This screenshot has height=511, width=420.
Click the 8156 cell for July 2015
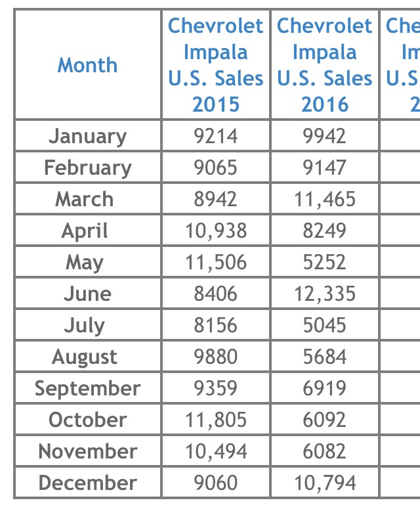[x=215, y=325]
